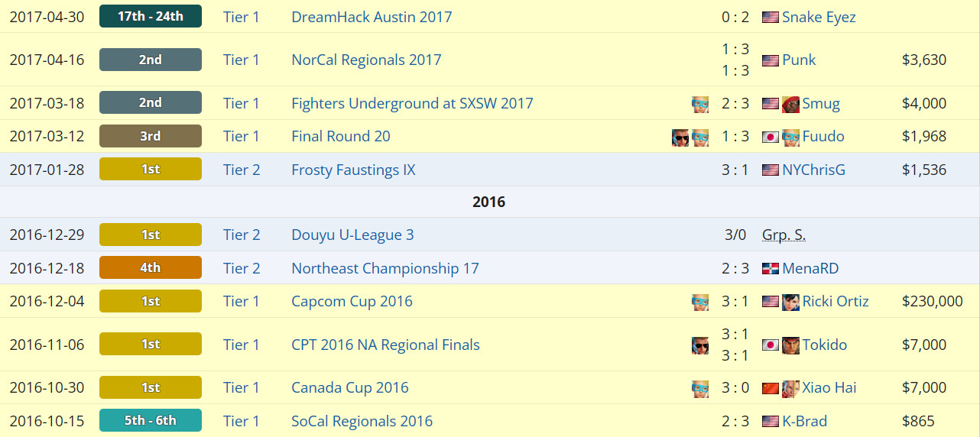View NYChrisG's player profile
The image size is (980, 437).
tap(813, 170)
